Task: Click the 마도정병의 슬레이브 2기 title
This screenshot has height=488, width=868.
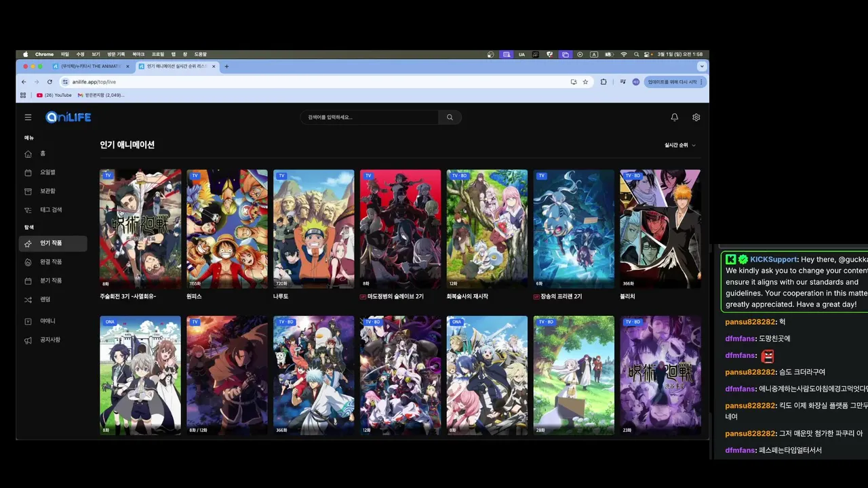Action: (x=395, y=296)
